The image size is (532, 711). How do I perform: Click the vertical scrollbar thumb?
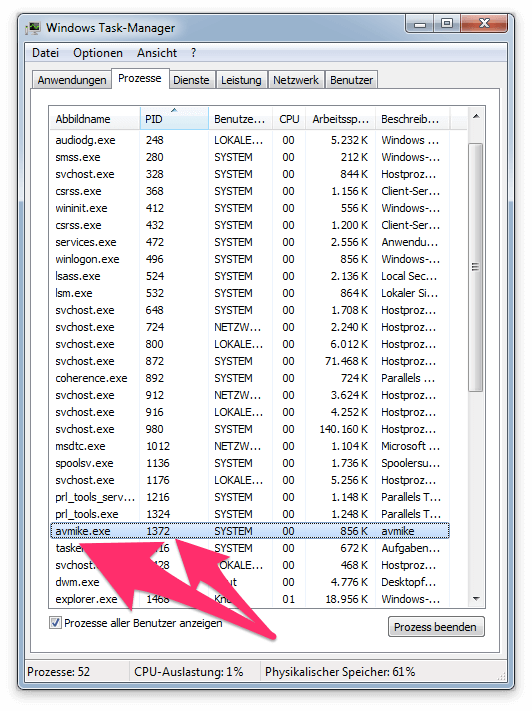(x=475, y=267)
